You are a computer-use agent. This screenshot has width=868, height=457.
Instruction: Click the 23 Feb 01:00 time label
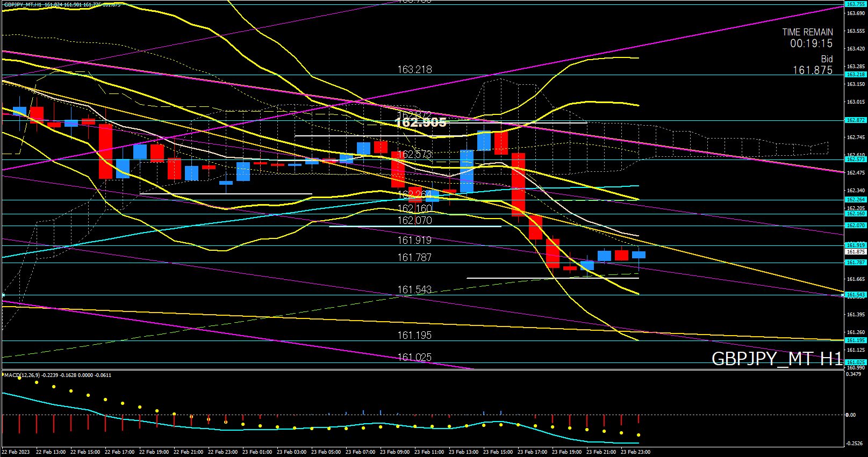pyautogui.click(x=256, y=452)
